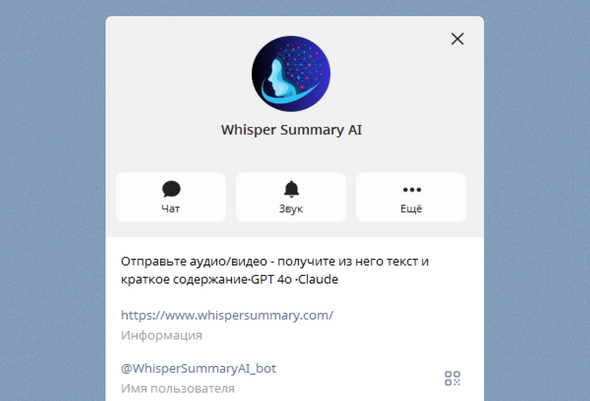Click the blue background outside the dialog
The image size is (590, 401).
pyautogui.click(x=53, y=188)
